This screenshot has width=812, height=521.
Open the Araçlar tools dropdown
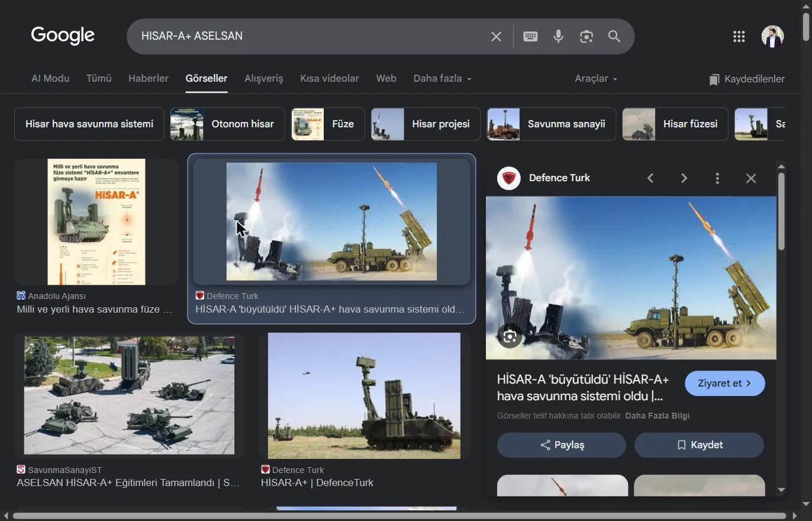(595, 79)
